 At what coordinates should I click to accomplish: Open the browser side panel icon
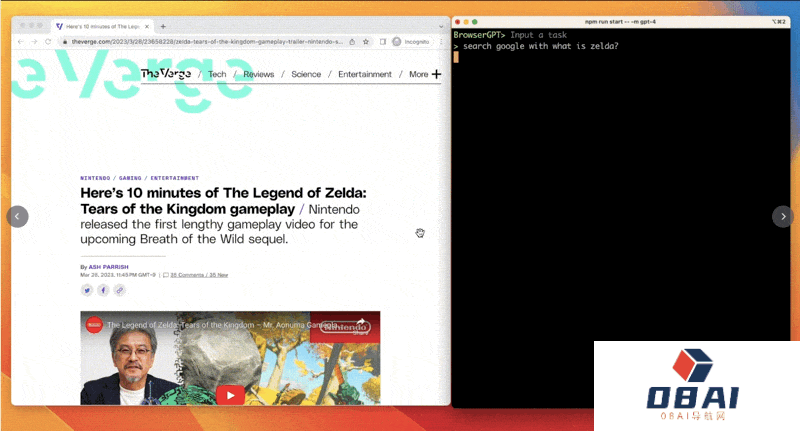pyautogui.click(x=383, y=42)
